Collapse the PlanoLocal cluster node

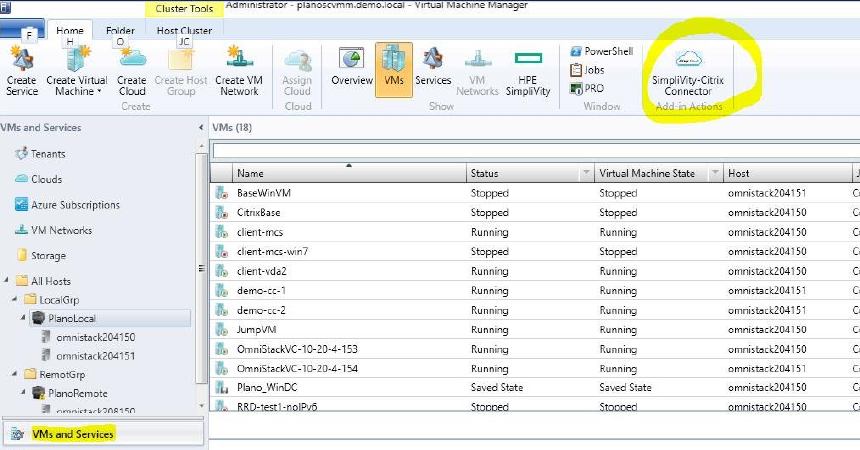point(23,317)
